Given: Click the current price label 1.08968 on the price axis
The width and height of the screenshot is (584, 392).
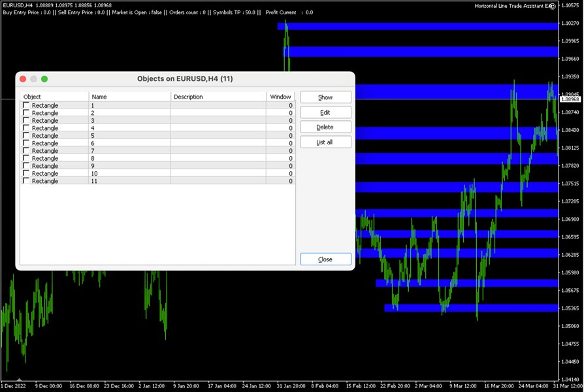Looking at the screenshot, I should click(x=570, y=99).
